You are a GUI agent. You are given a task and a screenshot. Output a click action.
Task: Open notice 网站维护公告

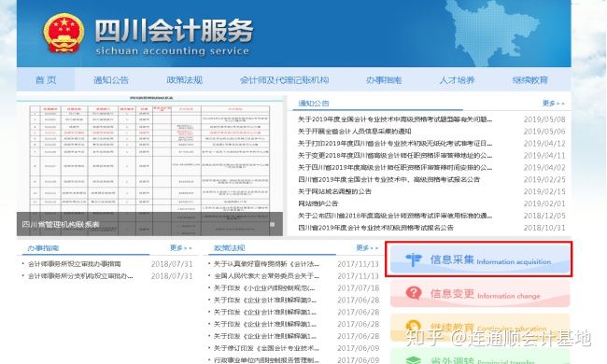point(318,203)
